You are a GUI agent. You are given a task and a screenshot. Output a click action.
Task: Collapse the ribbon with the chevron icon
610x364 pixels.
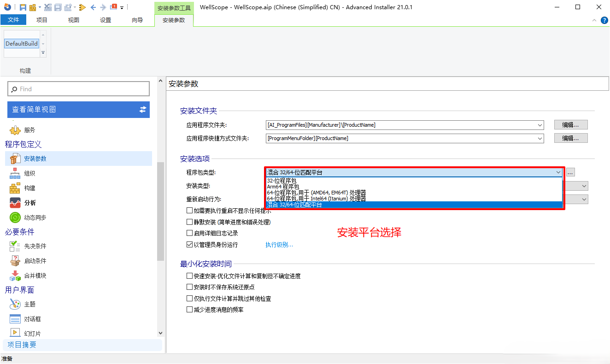[x=594, y=20]
